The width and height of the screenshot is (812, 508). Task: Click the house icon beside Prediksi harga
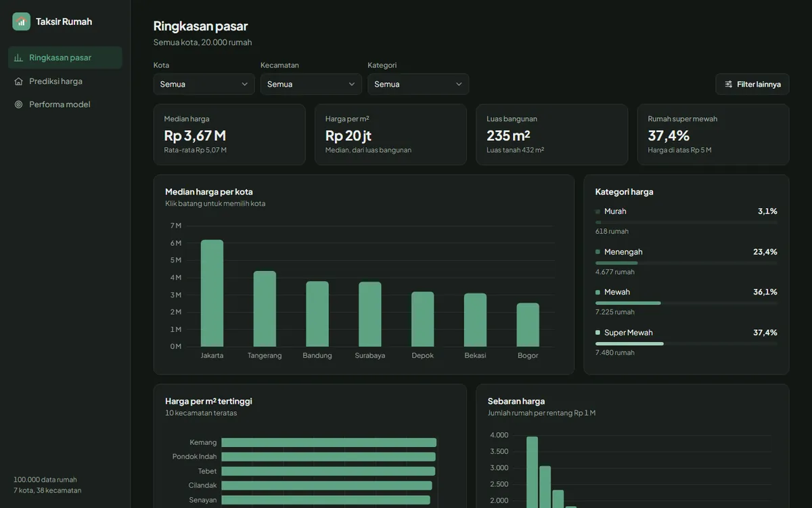(x=18, y=81)
